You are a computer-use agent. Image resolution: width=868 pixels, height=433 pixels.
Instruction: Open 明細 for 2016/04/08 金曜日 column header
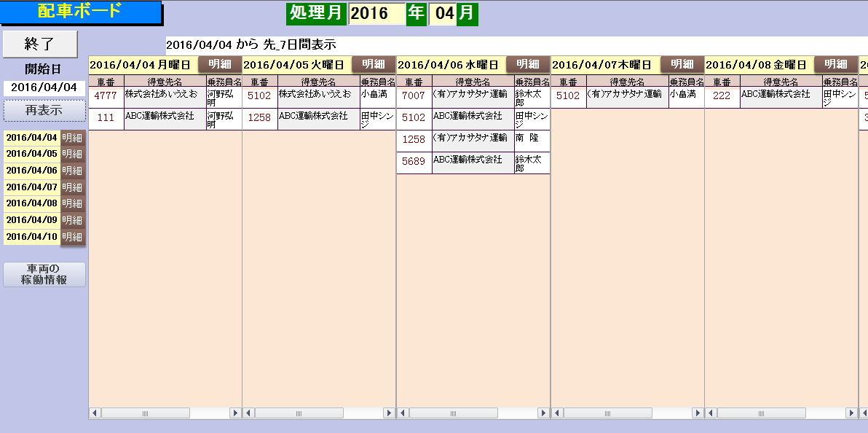tap(836, 64)
